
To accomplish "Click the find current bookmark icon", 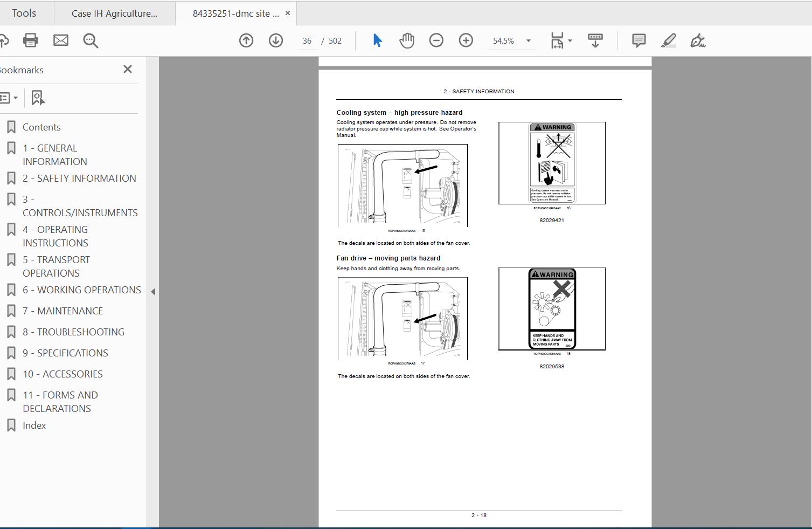I will tap(38, 98).
